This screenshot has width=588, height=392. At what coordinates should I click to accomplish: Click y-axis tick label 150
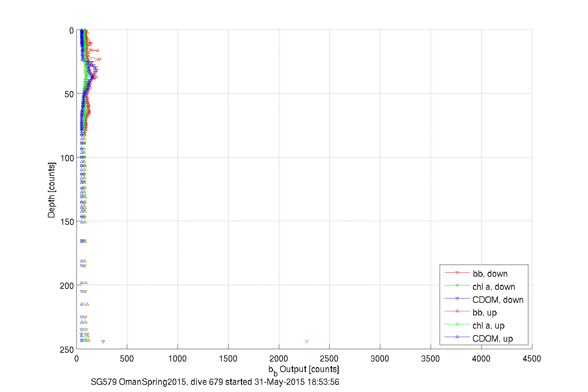click(67, 222)
